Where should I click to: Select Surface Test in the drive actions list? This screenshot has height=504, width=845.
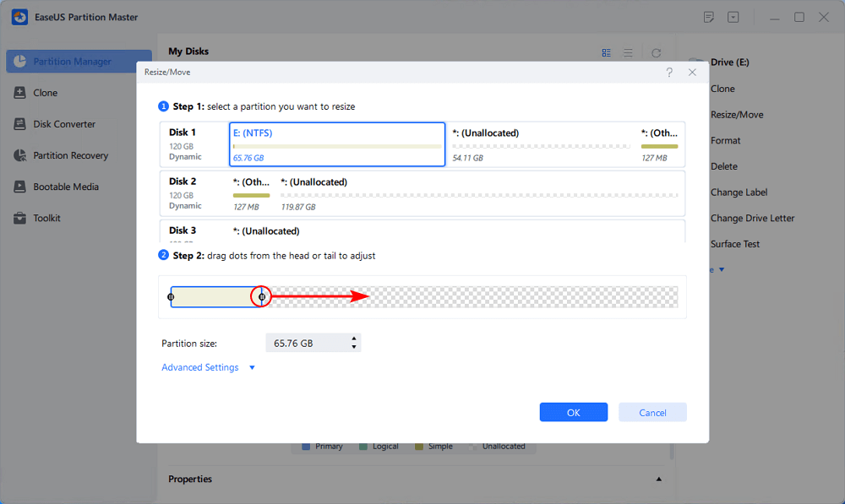[734, 244]
